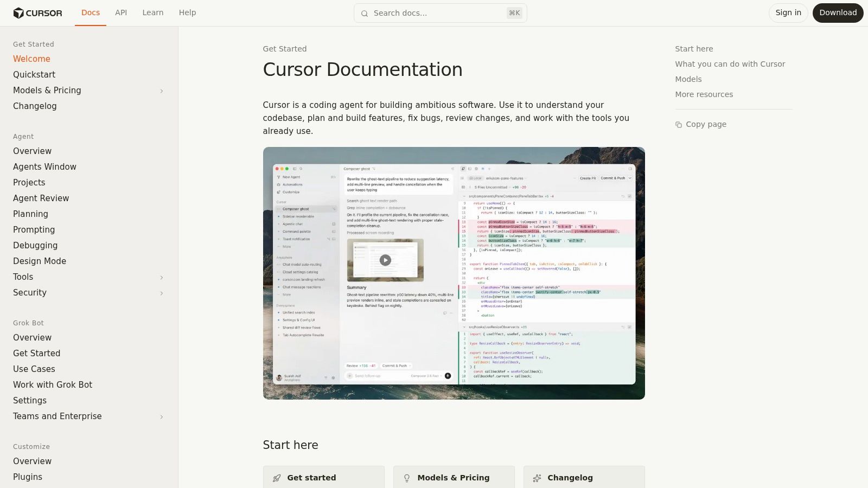Click lightbulb icon on Models & Pricing card

407,478
